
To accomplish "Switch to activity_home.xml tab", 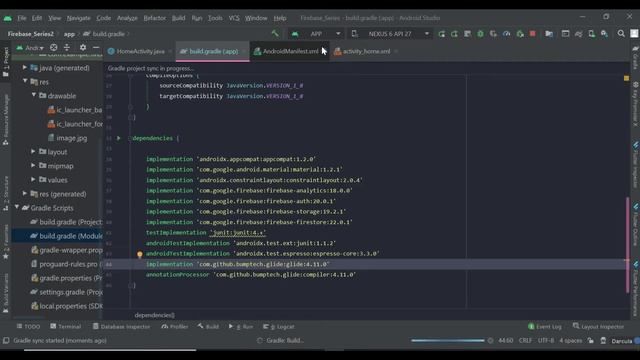I will [x=362, y=51].
